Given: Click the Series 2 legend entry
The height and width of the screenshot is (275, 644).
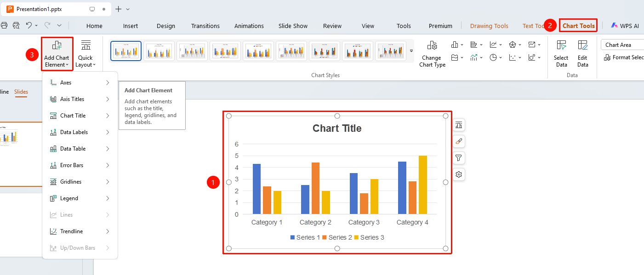Looking at the screenshot, I should (336, 237).
